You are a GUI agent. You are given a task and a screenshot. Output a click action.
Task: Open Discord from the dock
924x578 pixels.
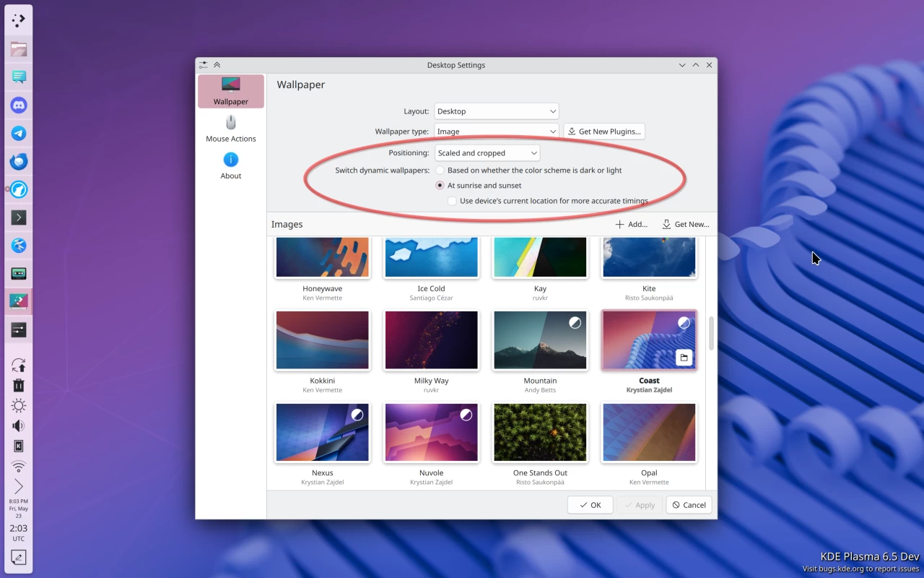pos(18,105)
